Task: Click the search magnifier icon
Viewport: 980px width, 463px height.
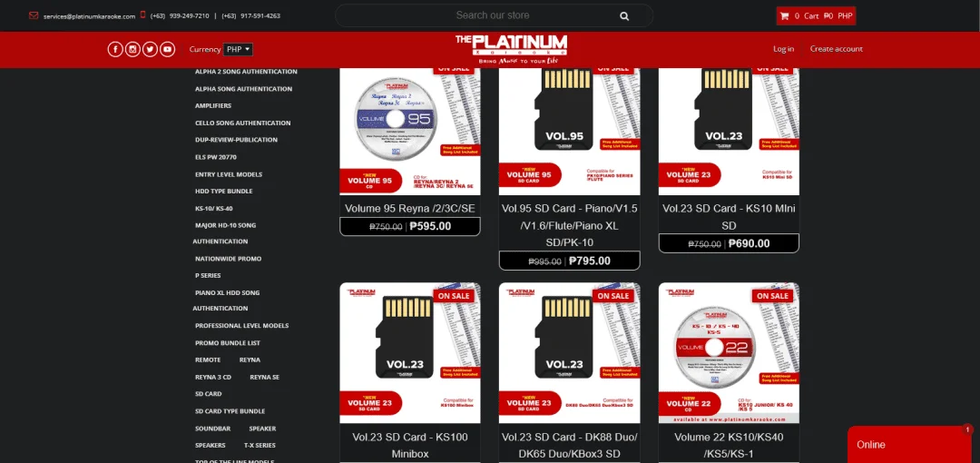Action: (x=623, y=16)
